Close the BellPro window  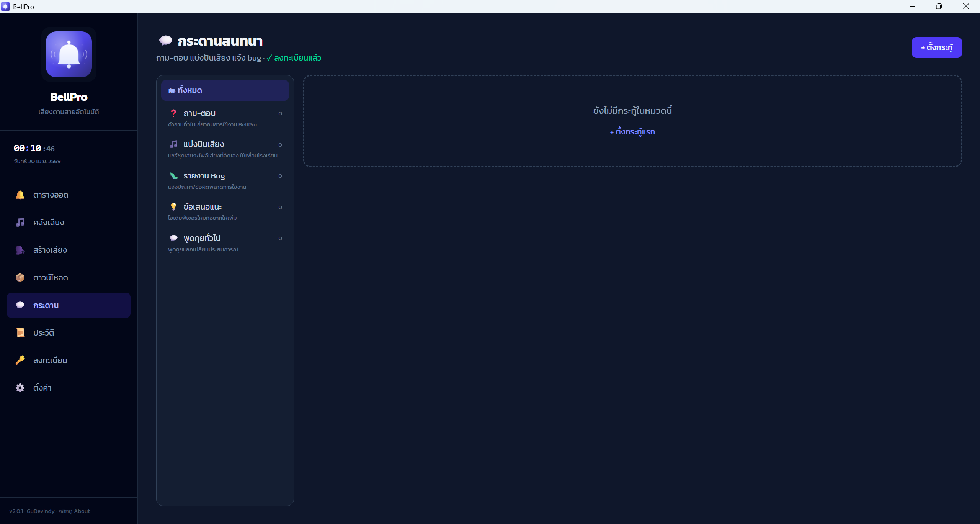tap(966, 7)
